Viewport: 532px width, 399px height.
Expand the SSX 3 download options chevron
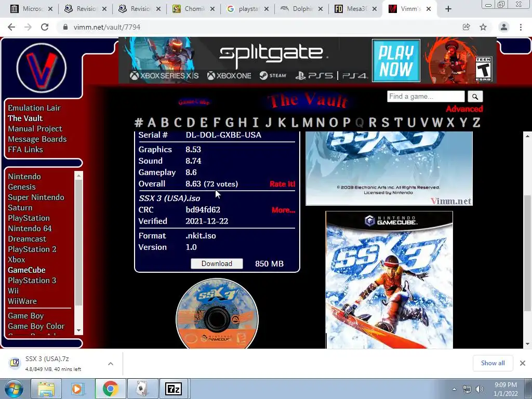click(111, 364)
